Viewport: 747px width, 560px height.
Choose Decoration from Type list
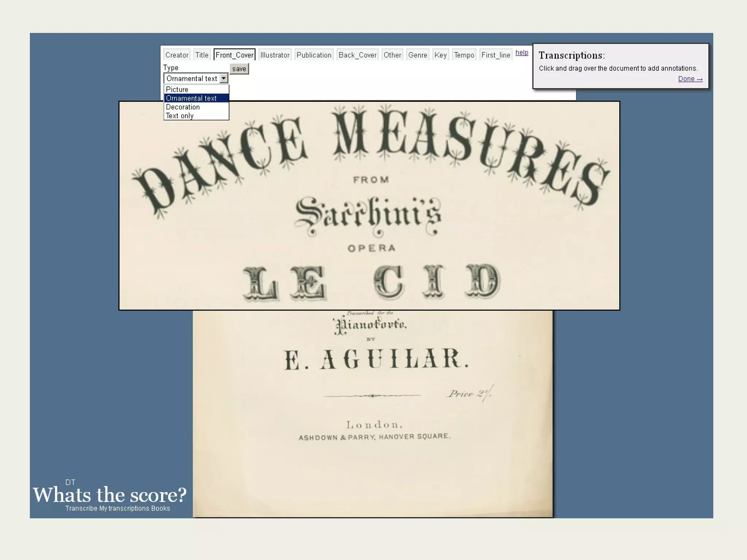tap(183, 107)
